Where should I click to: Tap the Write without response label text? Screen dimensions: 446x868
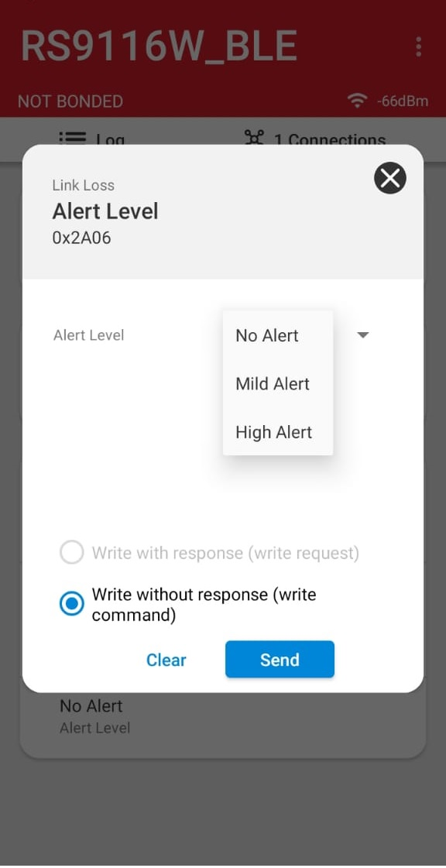click(204, 605)
